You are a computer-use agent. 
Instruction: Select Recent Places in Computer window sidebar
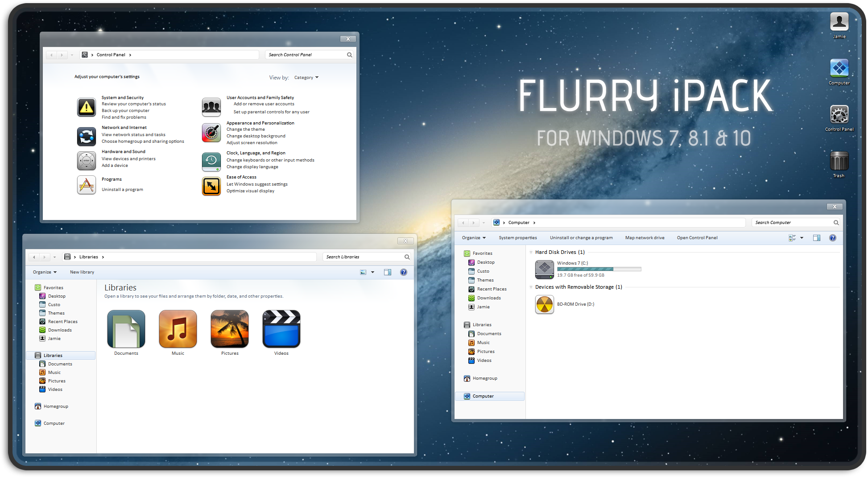(492, 289)
